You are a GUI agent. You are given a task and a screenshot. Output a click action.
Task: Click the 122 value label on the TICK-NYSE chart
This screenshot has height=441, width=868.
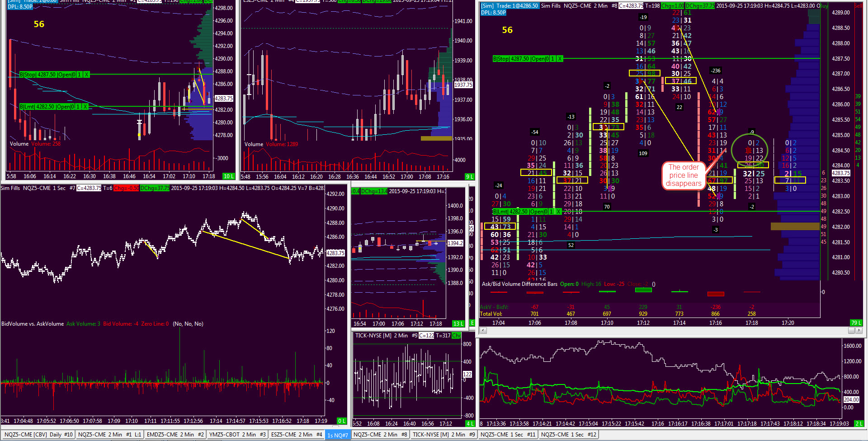click(467, 375)
